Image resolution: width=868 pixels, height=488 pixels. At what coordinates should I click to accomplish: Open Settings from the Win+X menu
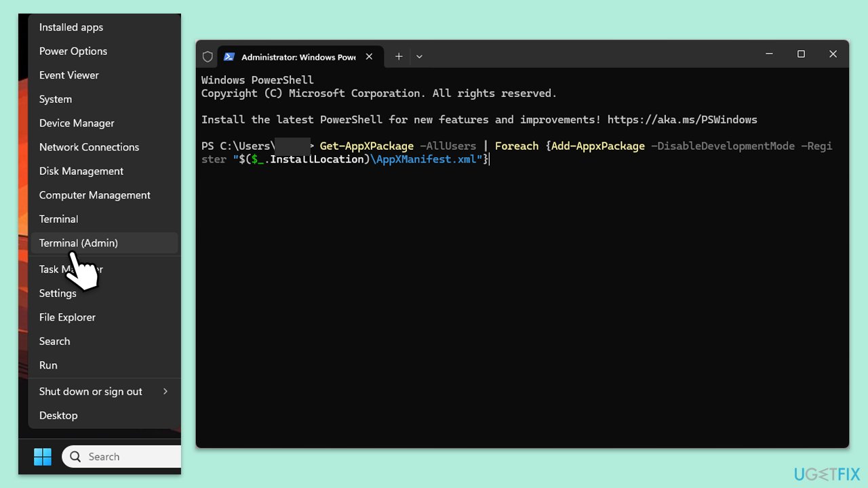click(104, 293)
